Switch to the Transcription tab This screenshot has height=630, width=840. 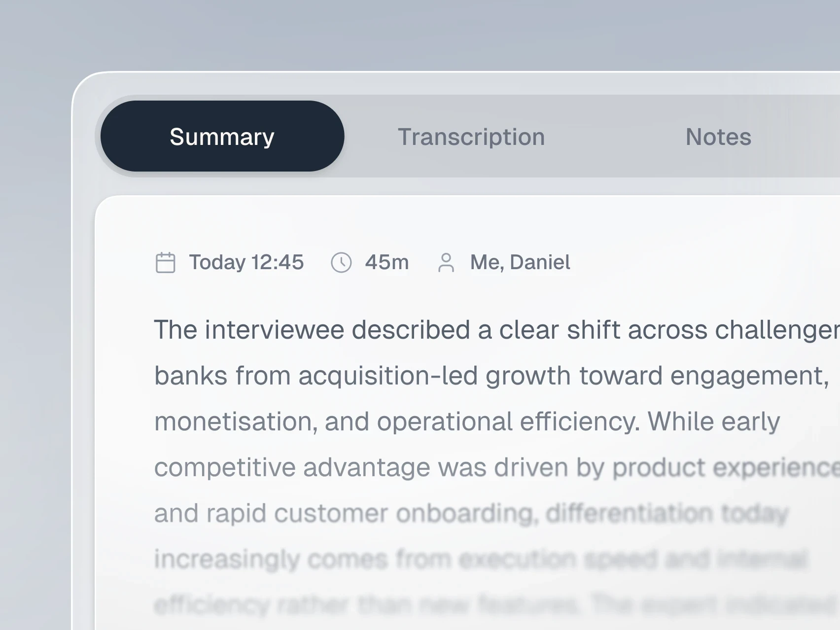pos(471,137)
